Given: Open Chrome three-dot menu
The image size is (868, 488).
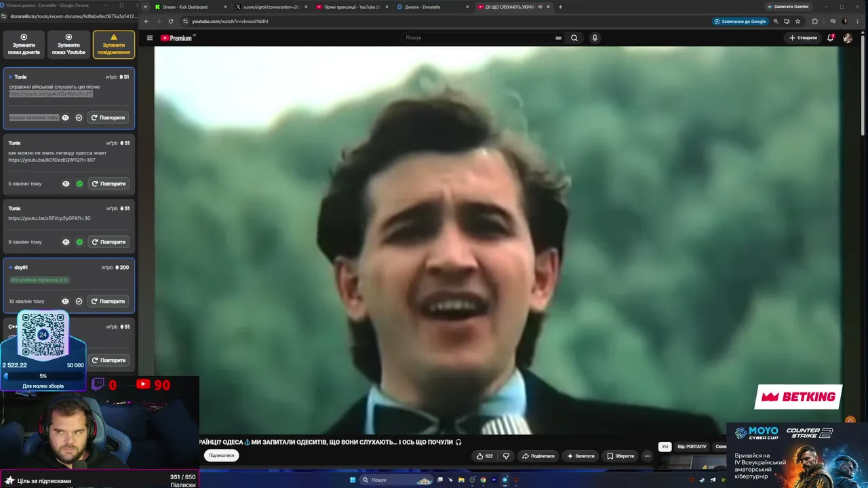Looking at the screenshot, I should pos(856,21).
